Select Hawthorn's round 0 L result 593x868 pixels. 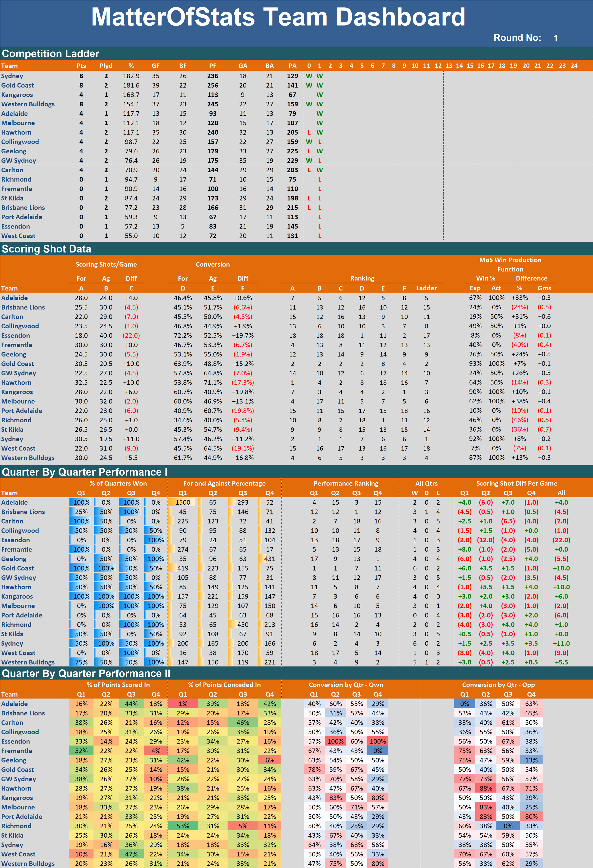click(309, 132)
